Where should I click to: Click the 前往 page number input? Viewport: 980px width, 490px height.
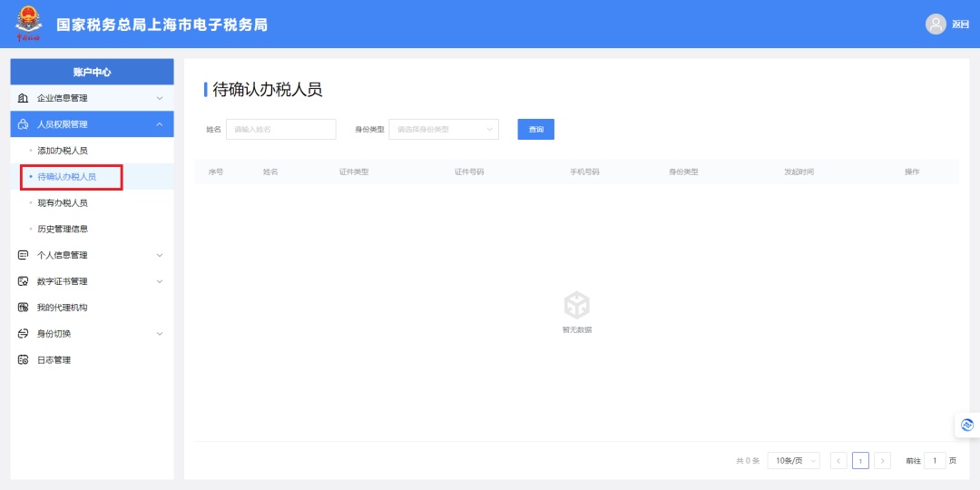coord(935,461)
